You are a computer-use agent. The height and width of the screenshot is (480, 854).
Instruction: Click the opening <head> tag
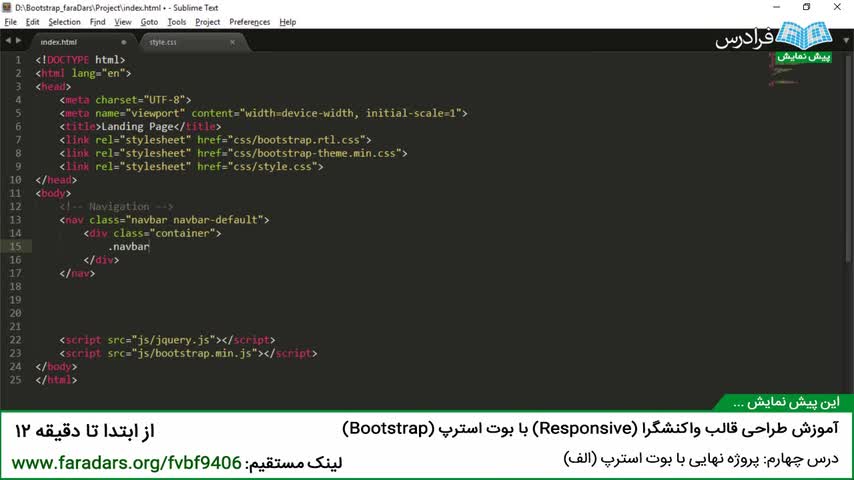[53, 87]
